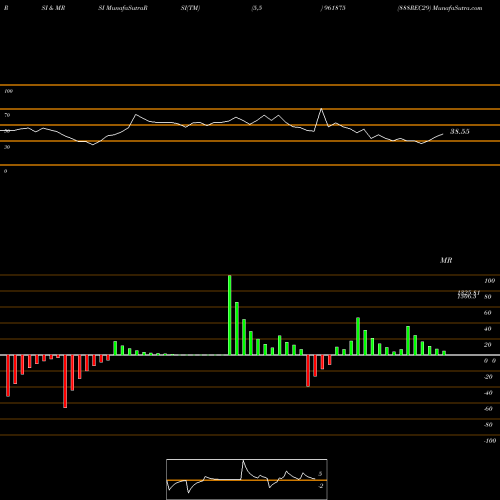Click the '30' label on RSI axis
500x500 pixels.
click(7, 147)
